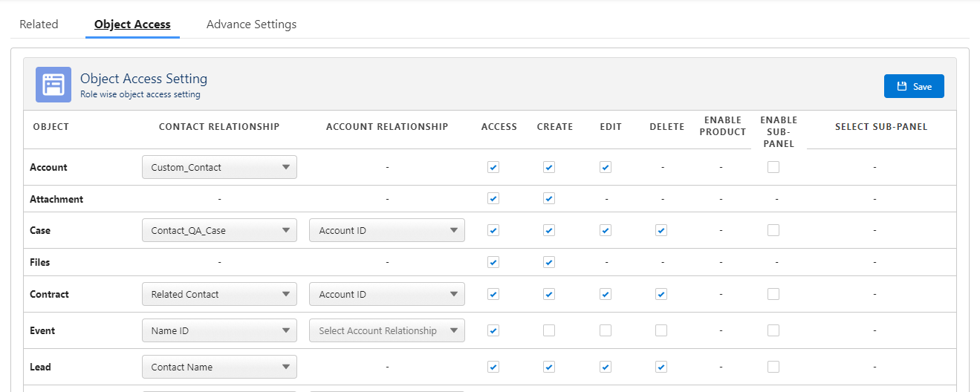Open Case Contact_QA_Case dropdown

[x=219, y=230]
